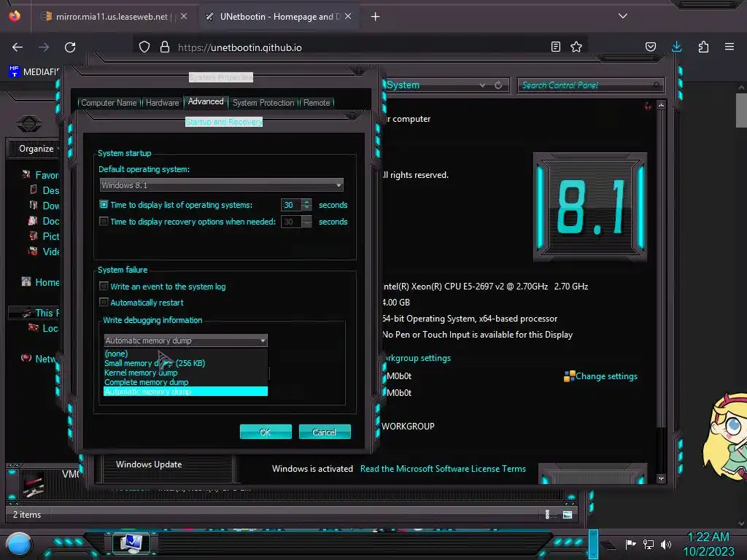The height and width of the screenshot is (560, 747).
Task: Select (none) from dump list
Action: [x=186, y=354]
